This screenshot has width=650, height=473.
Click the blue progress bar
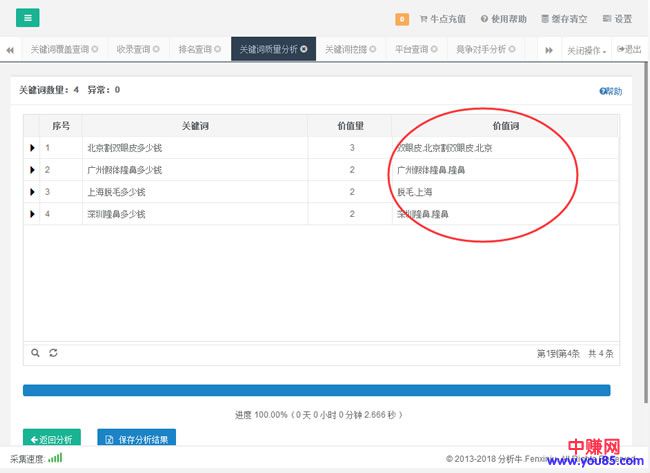point(316,390)
